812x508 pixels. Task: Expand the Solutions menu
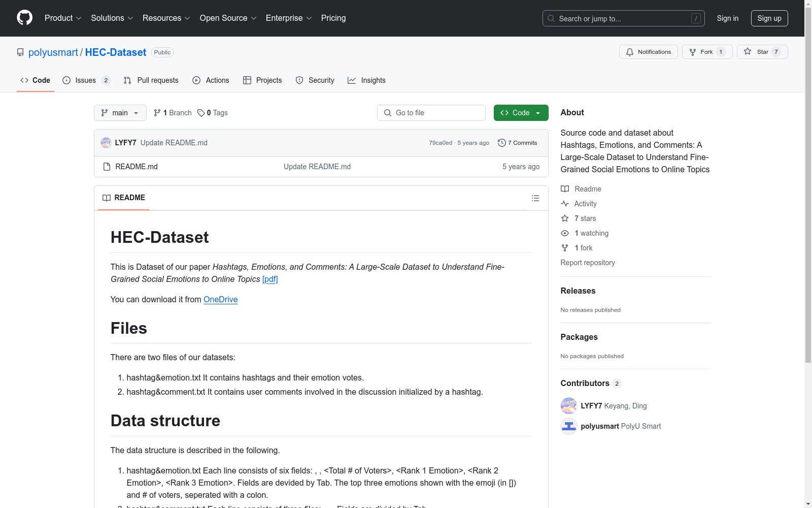(112, 18)
